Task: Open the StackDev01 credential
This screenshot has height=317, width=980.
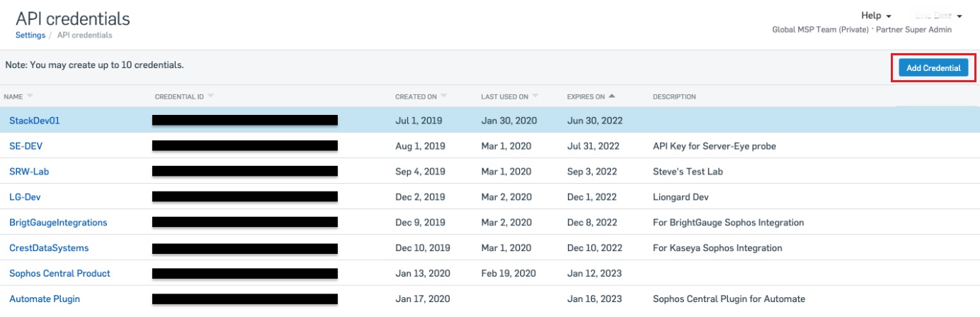Action: point(34,121)
